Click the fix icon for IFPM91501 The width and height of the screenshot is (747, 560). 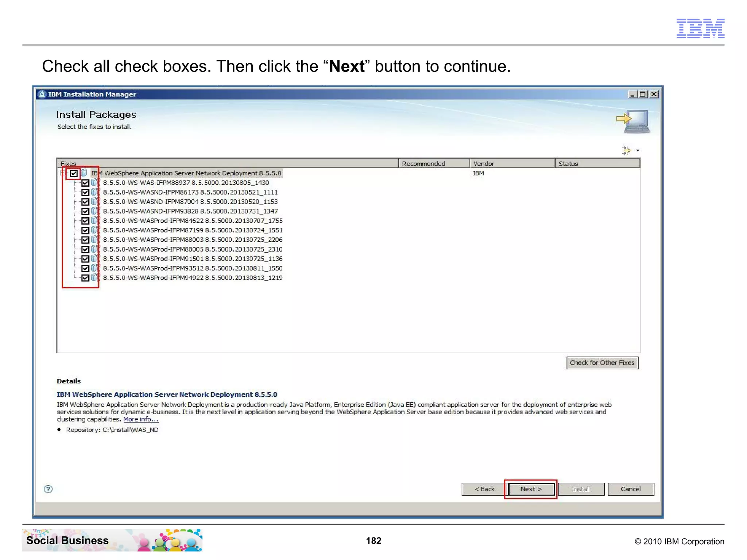pos(95,258)
